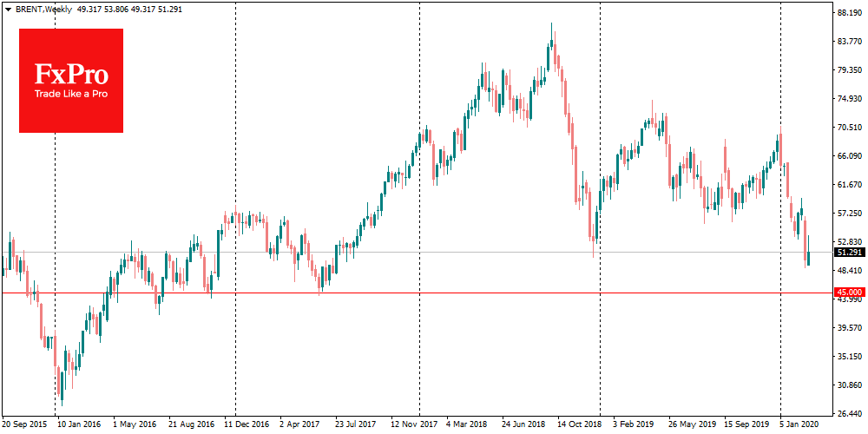
Task: Select the 20 Sep 2015 date label
Action: pyautogui.click(x=25, y=425)
